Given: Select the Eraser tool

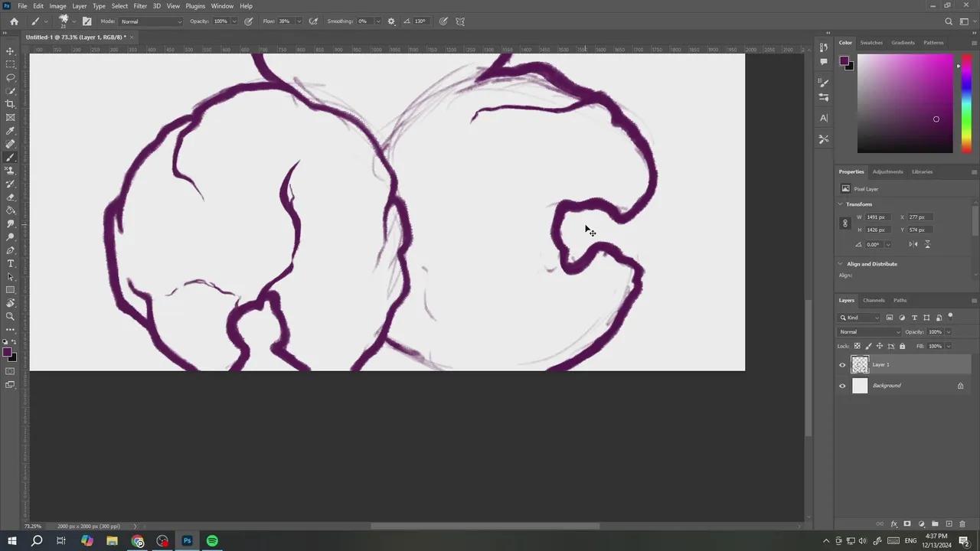Looking at the screenshot, I should coord(10,197).
